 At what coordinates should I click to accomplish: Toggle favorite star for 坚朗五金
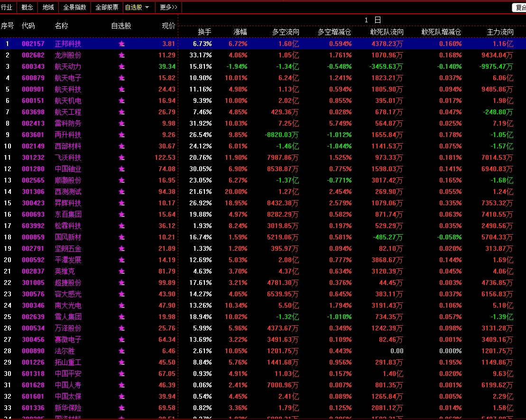(121, 249)
